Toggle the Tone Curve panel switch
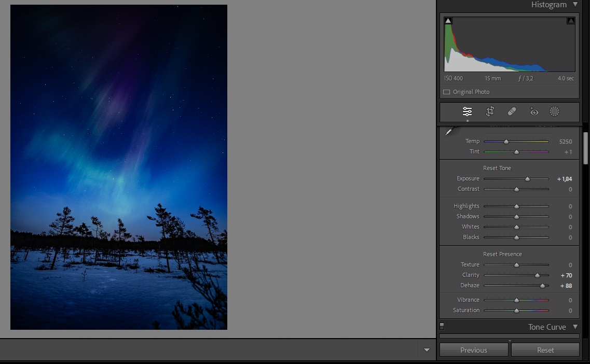Viewport: 590px width, 364px height. [x=442, y=326]
